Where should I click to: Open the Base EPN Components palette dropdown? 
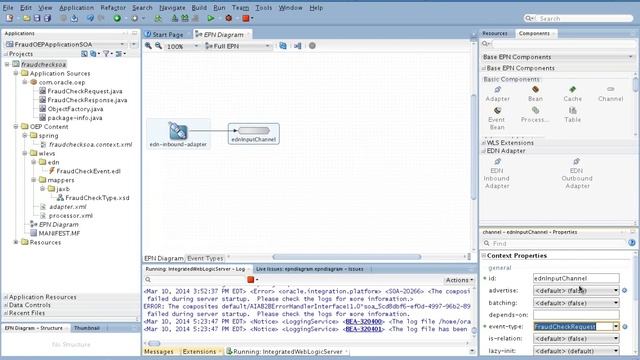(631, 57)
